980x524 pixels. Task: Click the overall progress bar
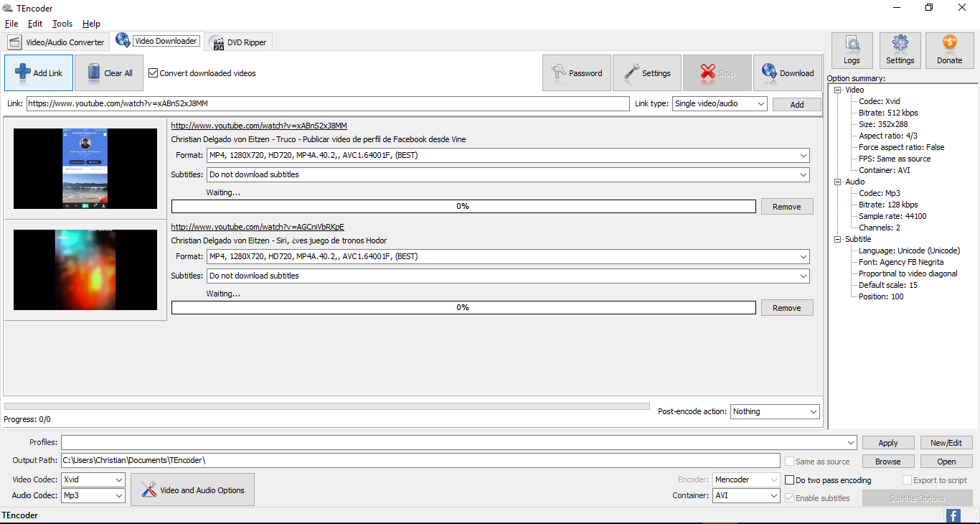(x=326, y=406)
